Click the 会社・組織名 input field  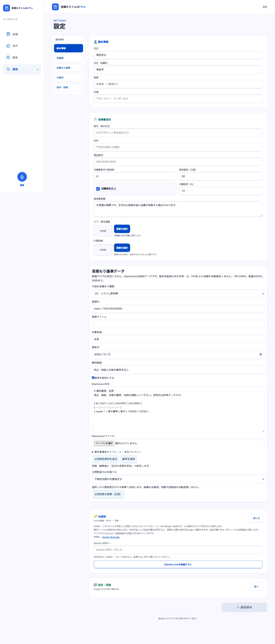[x=178, y=69]
